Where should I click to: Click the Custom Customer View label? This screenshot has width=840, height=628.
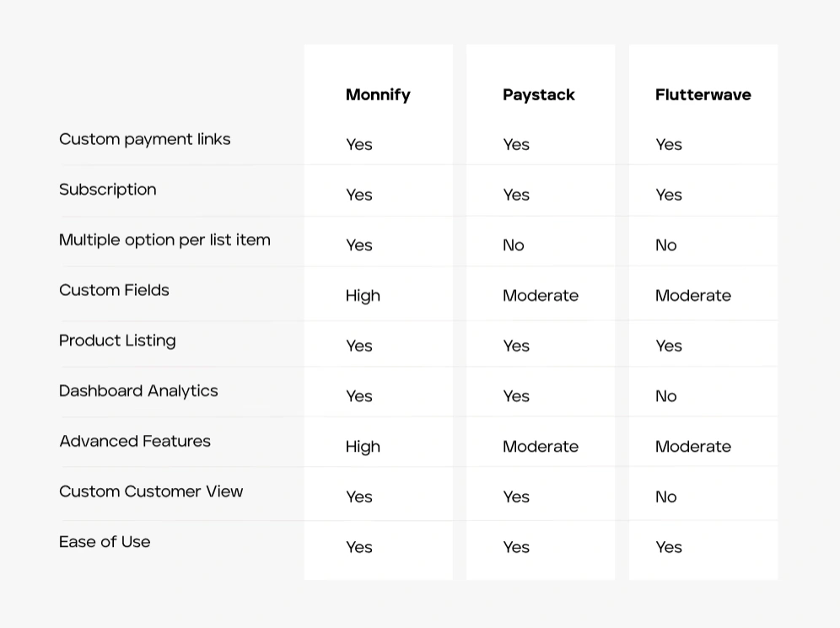point(151,491)
